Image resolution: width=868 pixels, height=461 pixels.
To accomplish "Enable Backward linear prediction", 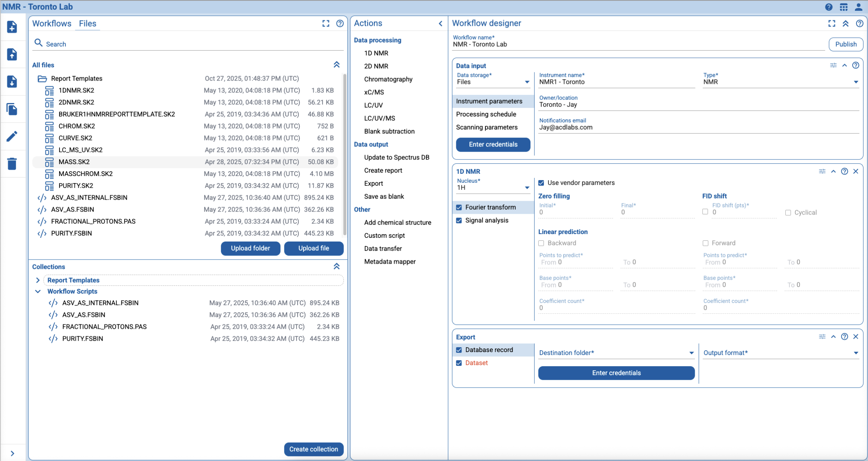I will pyautogui.click(x=541, y=243).
